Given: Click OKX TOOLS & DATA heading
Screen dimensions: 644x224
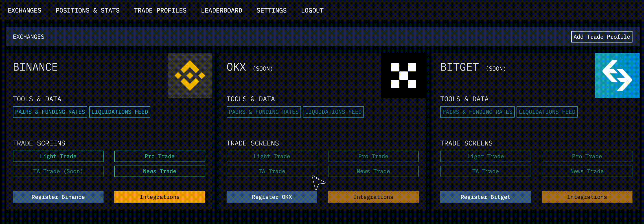Looking at the screenshot, I should 251,99.
